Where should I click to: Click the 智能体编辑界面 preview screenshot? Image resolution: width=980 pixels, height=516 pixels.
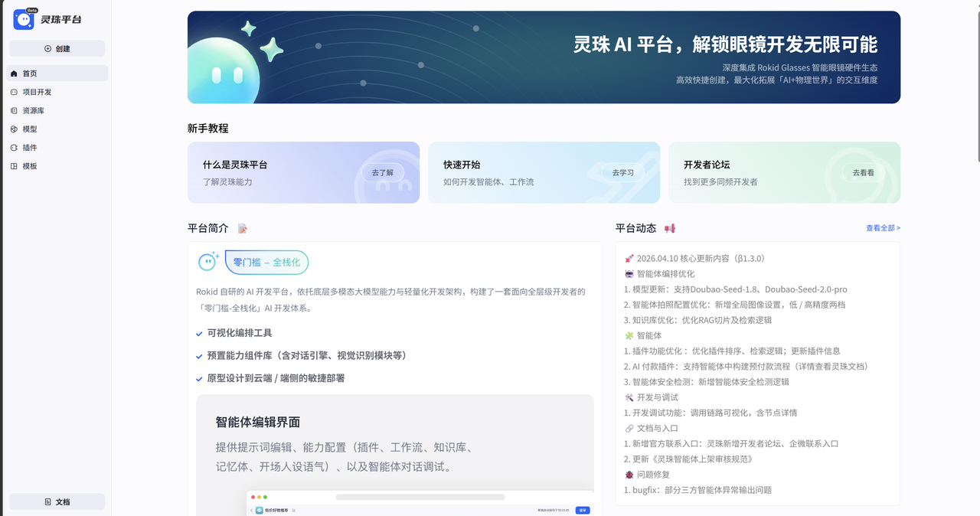tap(420, 505)
